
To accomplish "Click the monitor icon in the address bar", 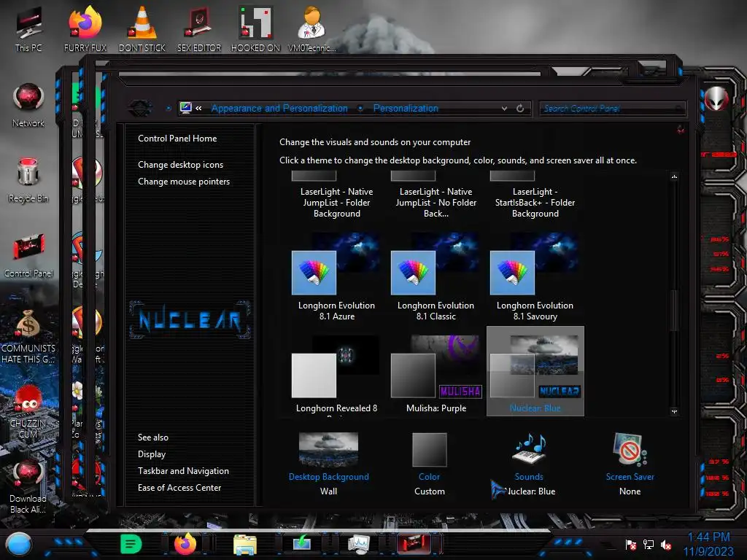I will pyautogui.click(x=186, y=108).
